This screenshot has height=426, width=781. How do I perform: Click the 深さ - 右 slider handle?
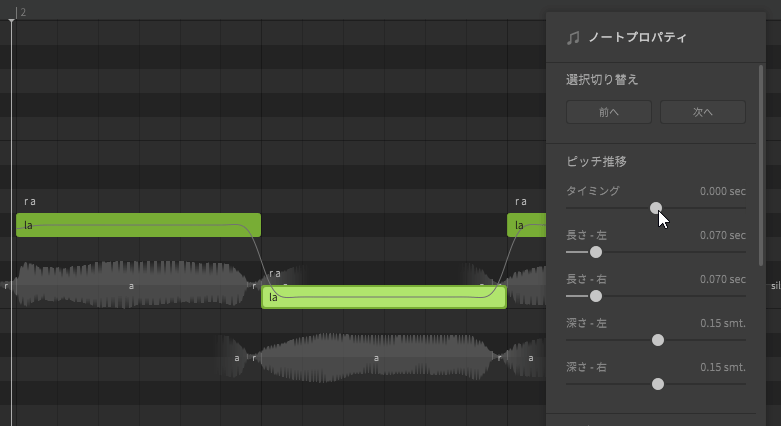click(x=658, y=384)
